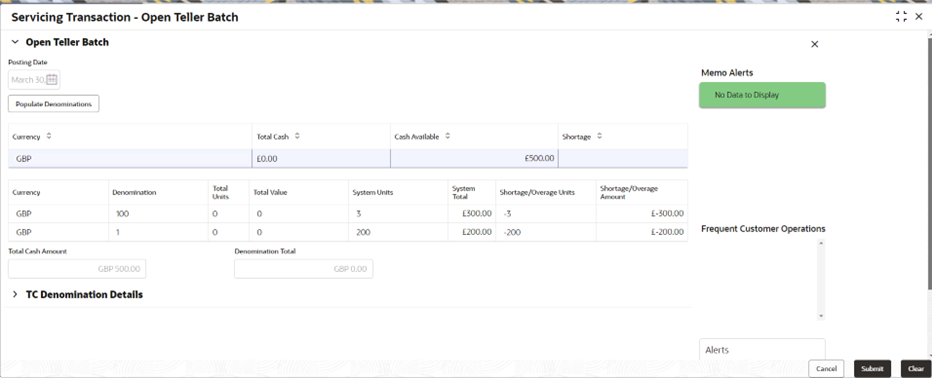Click the Total Cash Amount field
The width and height of the screenshot is (934, 381).
point(77,269)
